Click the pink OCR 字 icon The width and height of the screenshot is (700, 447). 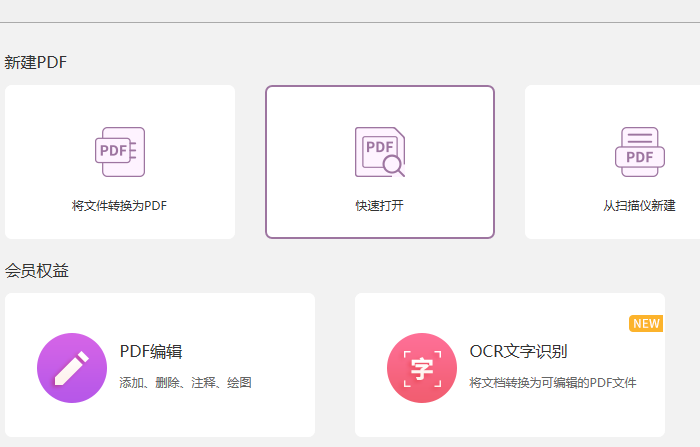pos(422,368)
